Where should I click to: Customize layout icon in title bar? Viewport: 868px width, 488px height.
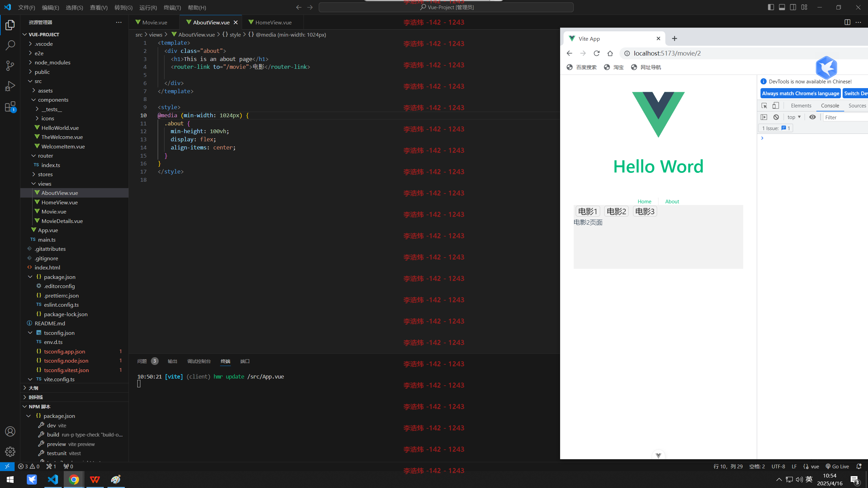pyautogui.click(x=804, y=7)
